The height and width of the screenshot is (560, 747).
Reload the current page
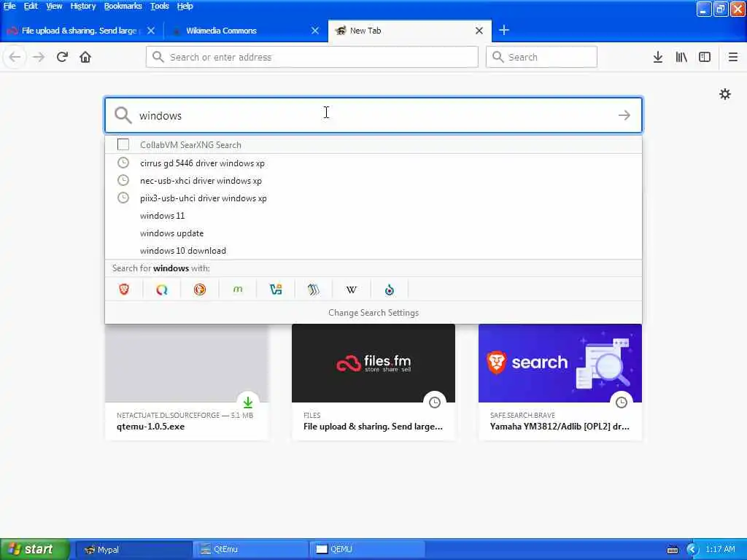62,57
